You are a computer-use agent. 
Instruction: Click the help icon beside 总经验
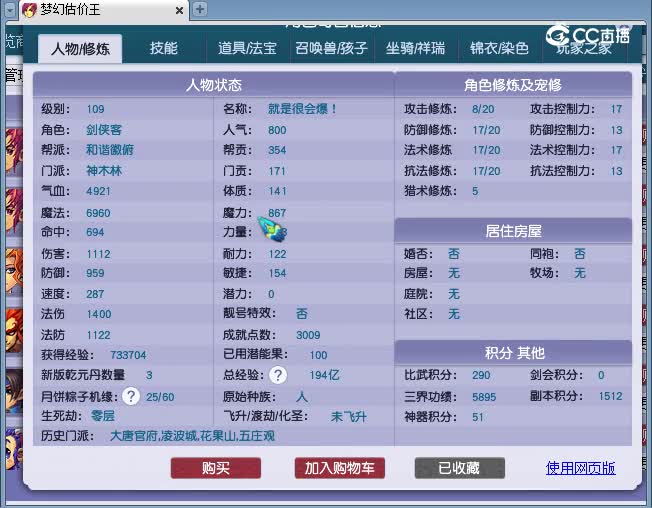[x=278, y=375]
